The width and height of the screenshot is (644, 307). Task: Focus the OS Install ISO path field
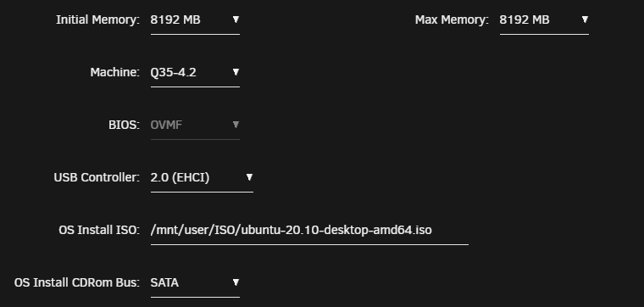309,231
